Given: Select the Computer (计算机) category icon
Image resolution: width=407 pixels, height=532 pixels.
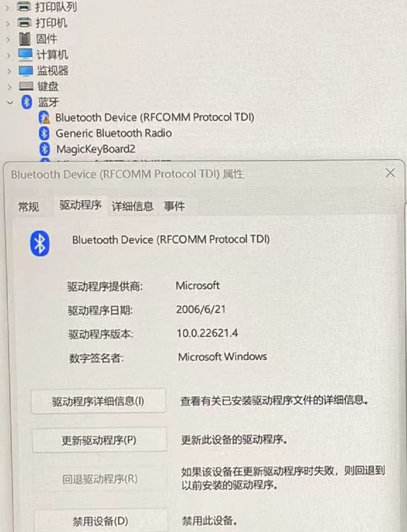Looking at the screenshot, I should pyautogui.click(x=25, y=54).
